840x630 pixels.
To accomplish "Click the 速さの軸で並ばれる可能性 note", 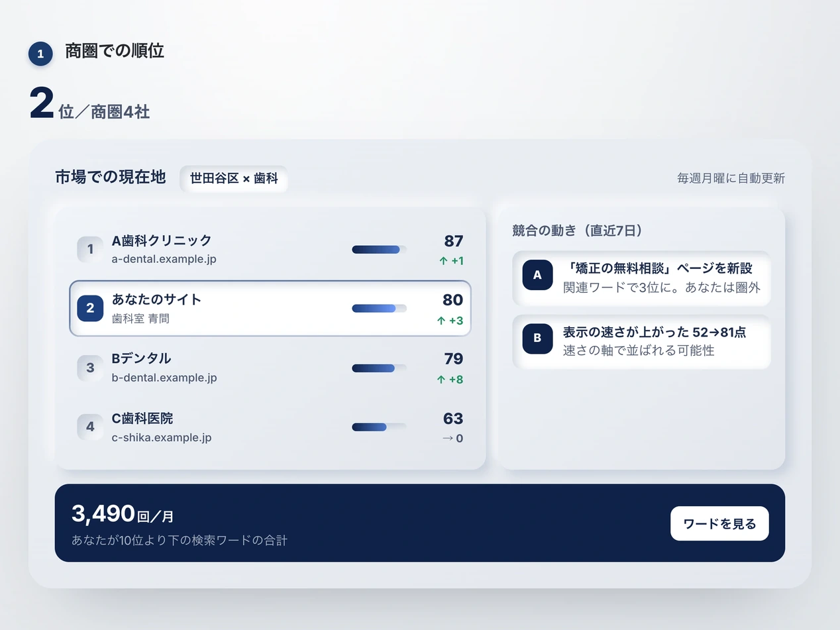I will pyautogui.click(x=639, y=350).
